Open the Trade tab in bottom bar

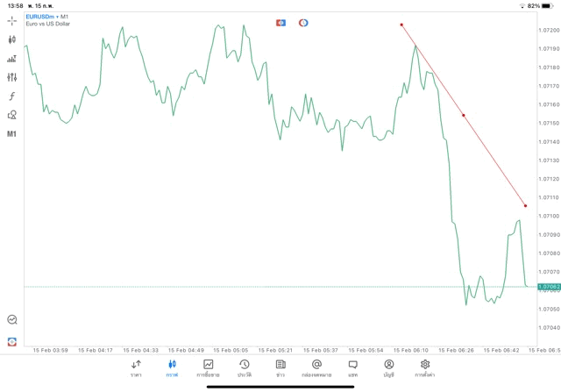(208, 367)
